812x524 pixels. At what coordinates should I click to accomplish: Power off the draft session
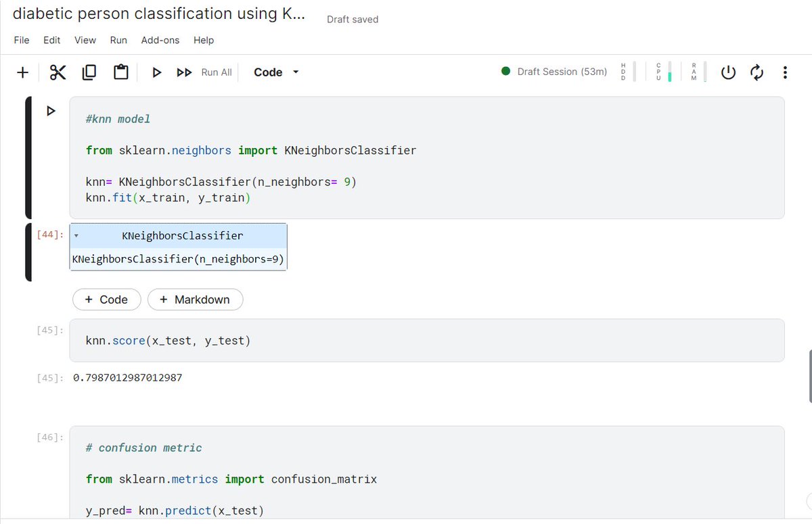pyautogui.click(x=728, y=72)
